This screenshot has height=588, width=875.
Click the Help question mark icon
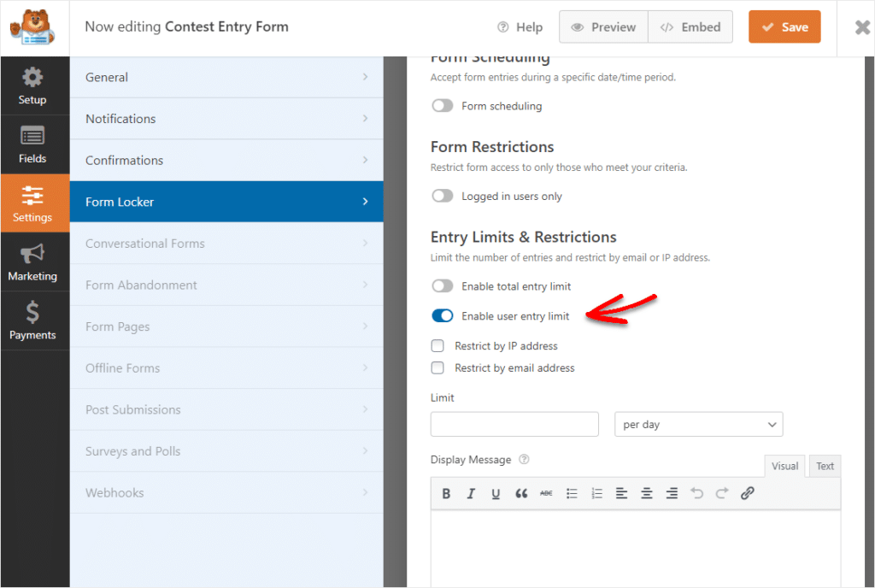(502, 26)
